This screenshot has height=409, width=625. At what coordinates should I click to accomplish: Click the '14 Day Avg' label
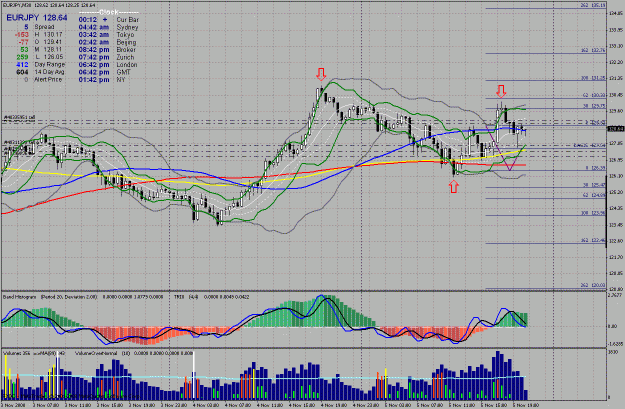point(49,72)
